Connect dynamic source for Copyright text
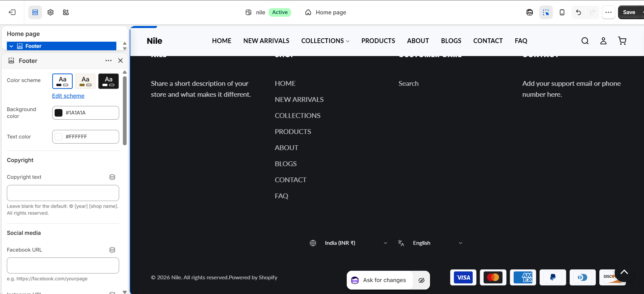Screen dimensions: 644x294 (112, 177)
